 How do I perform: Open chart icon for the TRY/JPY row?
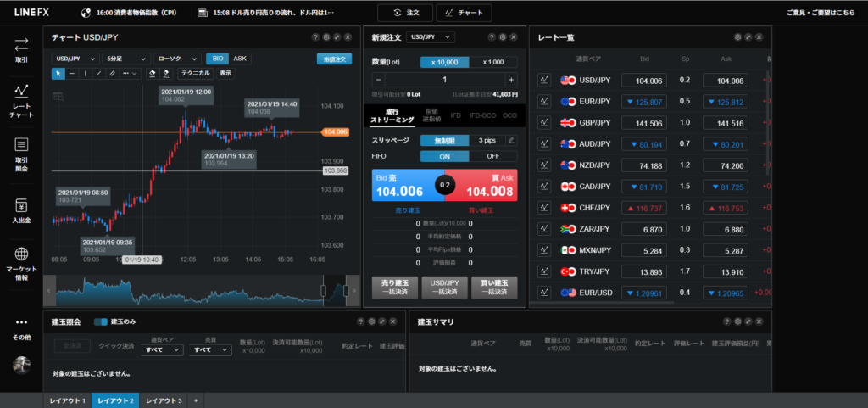(544, 271)
